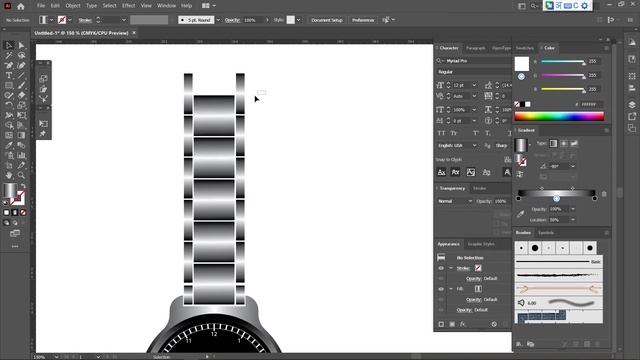Screen dimensions: 640x360
Task: Select the Selection tool (black arrow)
Action: point(9,45)
